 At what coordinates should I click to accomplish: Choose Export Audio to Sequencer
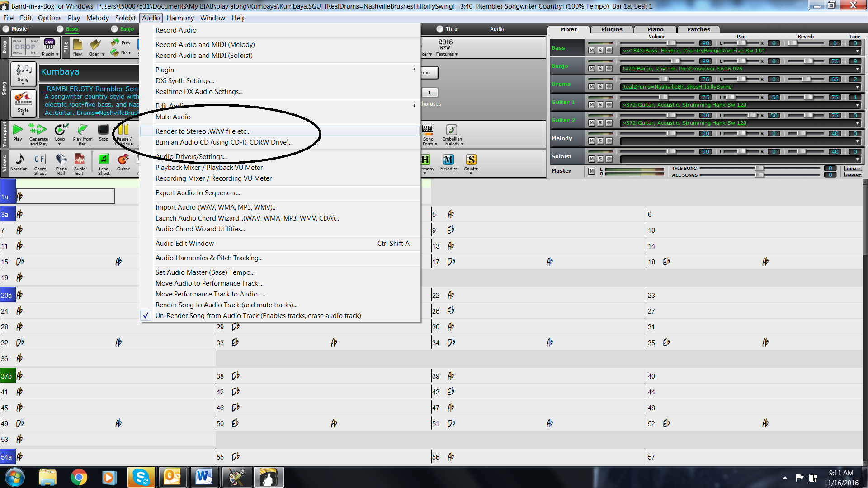click(280, 192)
